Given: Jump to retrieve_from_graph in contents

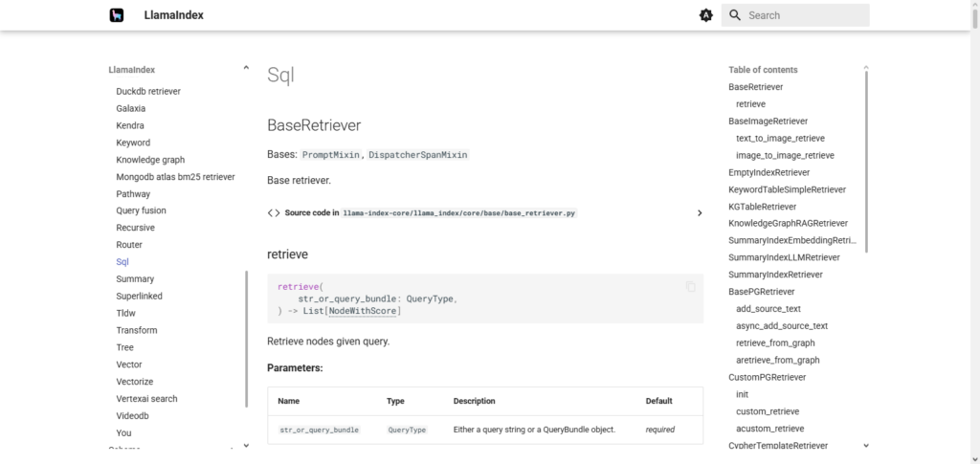Looking at the screenshot, I should [x=775, y=342].
